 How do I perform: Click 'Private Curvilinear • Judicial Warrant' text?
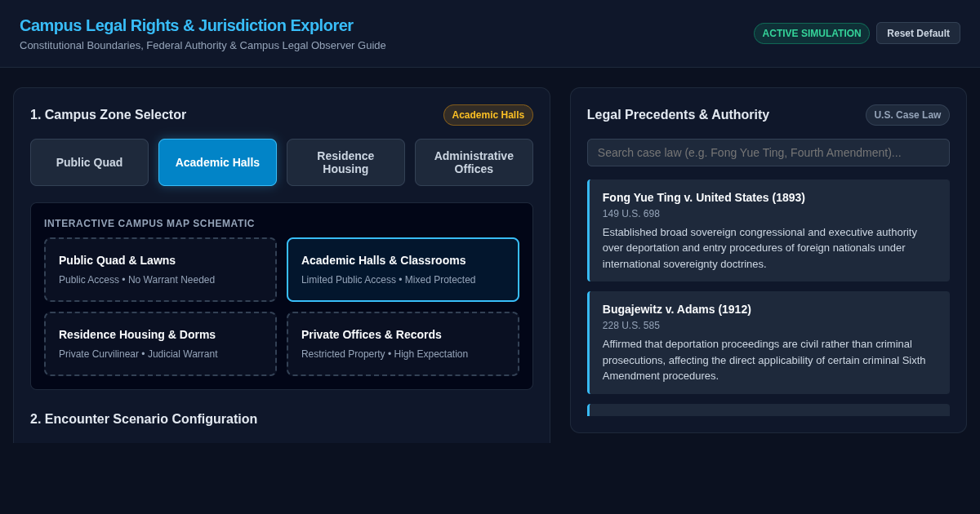point(138,354)
